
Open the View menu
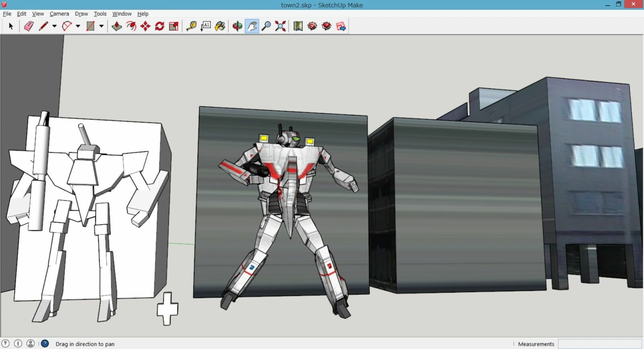38,14
